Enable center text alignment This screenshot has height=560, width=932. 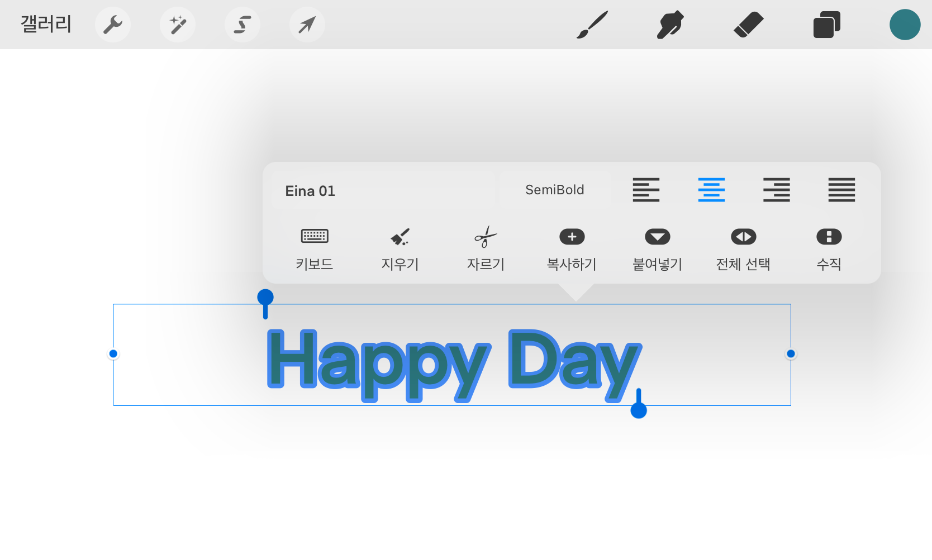pyautogui.click(x=711, y=190)
